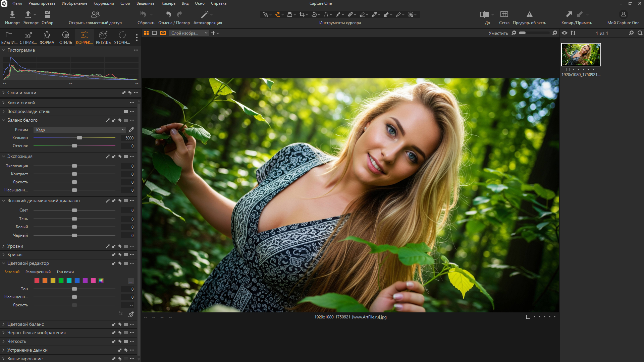Expand the Слои и маски panel
This screenshot has width=644, height=362.
pyautogui.click(x=21, y=93)
